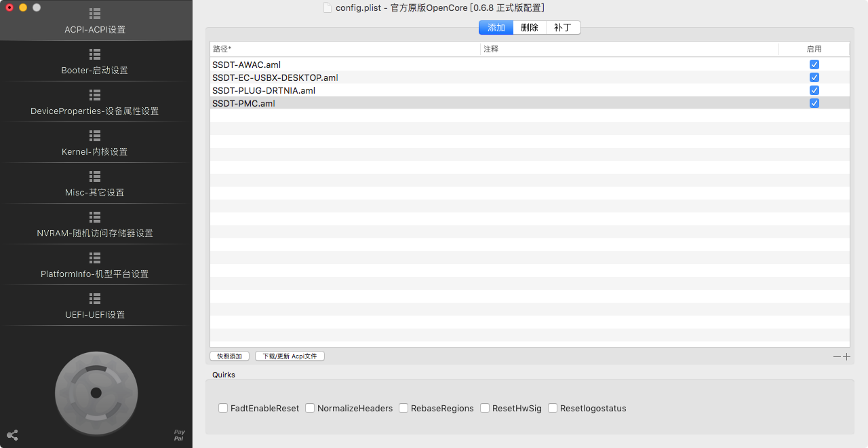
Task: Click the ACPI-ACPI设置 sidebar label
Action: click(x=95, y=30)
